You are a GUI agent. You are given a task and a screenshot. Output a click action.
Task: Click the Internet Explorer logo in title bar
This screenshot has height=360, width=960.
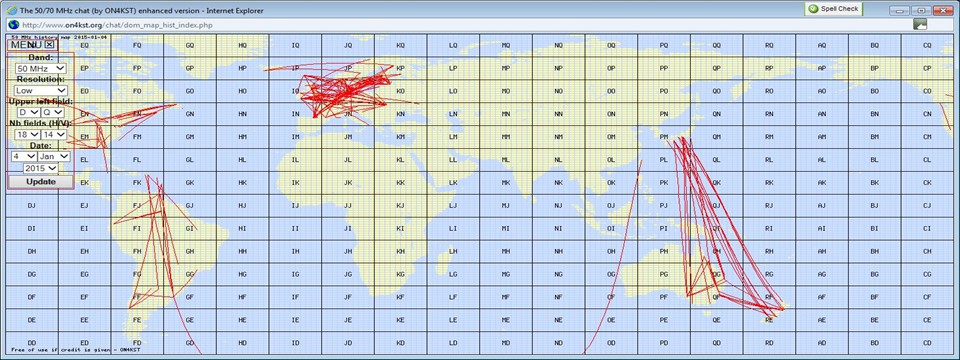[12, 10]
